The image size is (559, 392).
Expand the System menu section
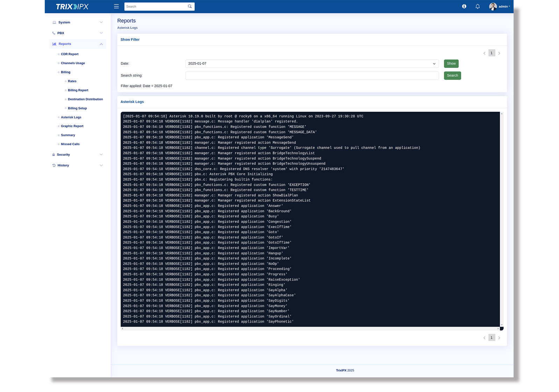(x=77, y=22)
